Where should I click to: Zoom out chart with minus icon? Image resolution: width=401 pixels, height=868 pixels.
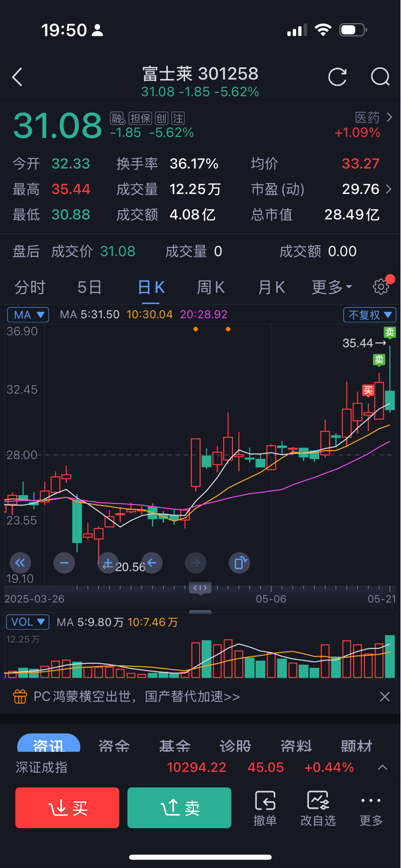64,563
